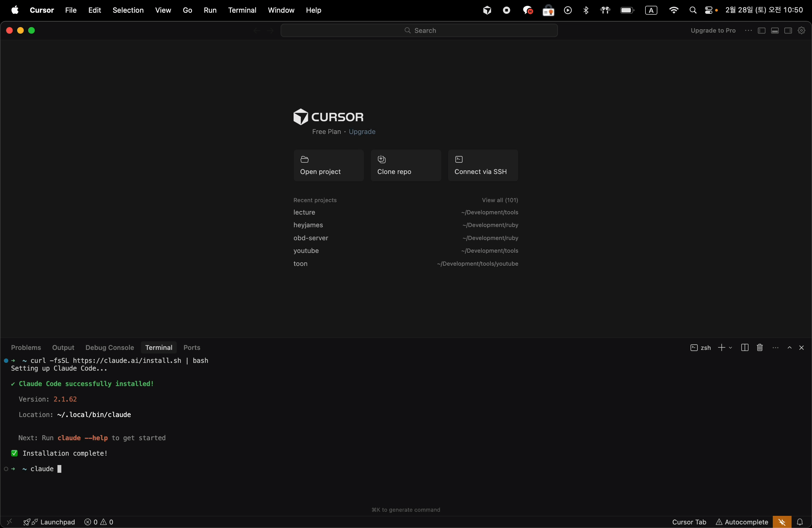Open notifications bell in status bar
This screenshot has width=812, height=528.
click(x=800, y=522)
